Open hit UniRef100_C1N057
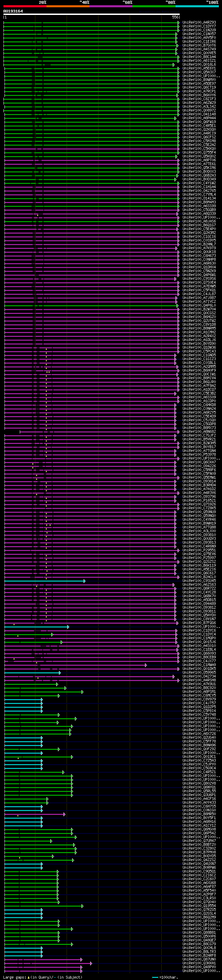Image resolution: width=222 pixels, height=980 pixels. coord(199,34)
